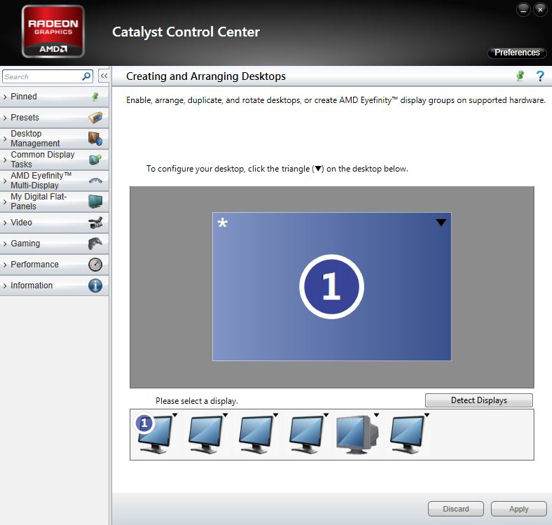Viewport: 552px width, 525px height.
Task: Click the Radeon Graphics AMD logo
Action: 53,31
